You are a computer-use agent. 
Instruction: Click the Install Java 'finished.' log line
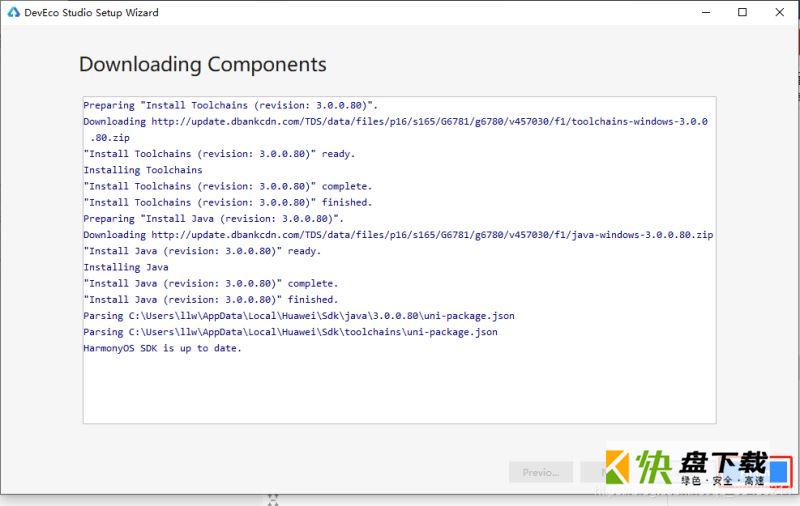point(211,299)
